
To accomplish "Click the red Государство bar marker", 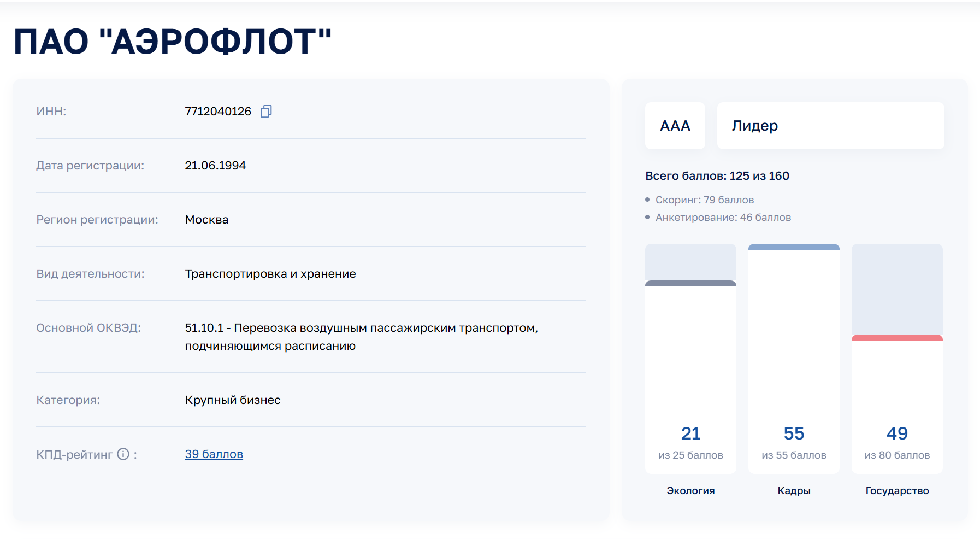I will (896, 338).
